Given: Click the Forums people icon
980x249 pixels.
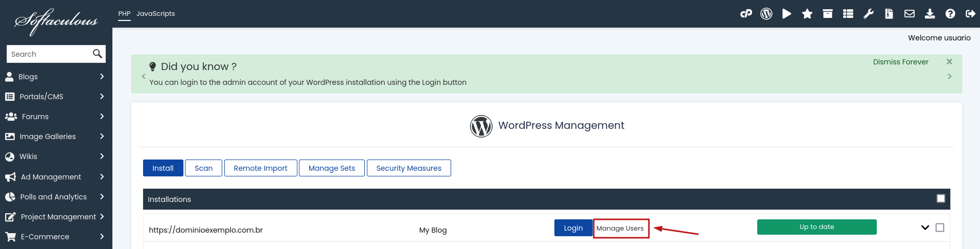Looking at the screenshot, I should pos(11,117).
